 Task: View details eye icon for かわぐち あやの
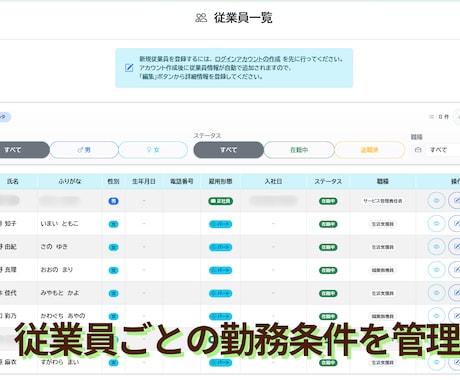[x=436, y=316]
